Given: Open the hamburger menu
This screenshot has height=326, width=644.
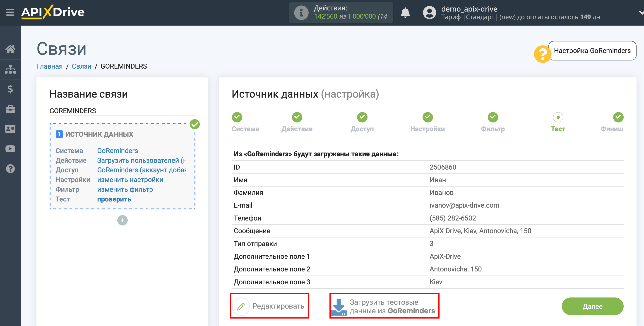Looking at the screenshot, I should pyautogui.click(x=10, y=12).
